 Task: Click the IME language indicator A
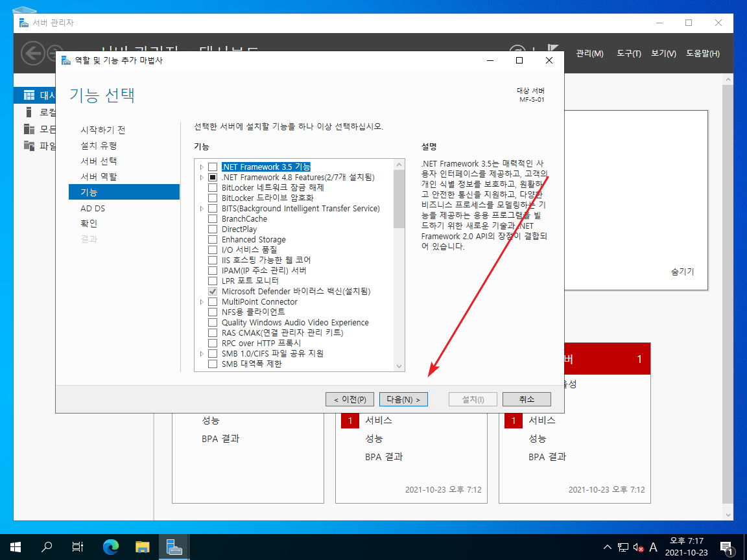(653, 547)
